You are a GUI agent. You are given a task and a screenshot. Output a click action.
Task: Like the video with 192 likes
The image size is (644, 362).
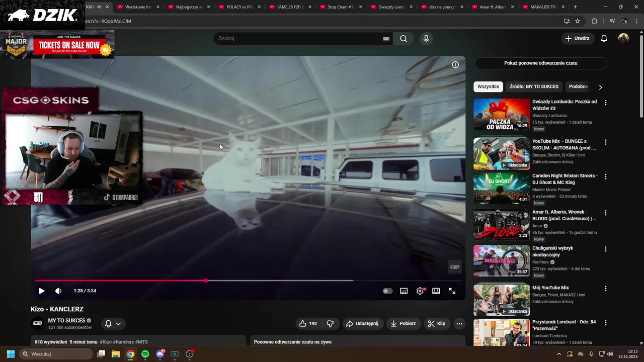308,324
